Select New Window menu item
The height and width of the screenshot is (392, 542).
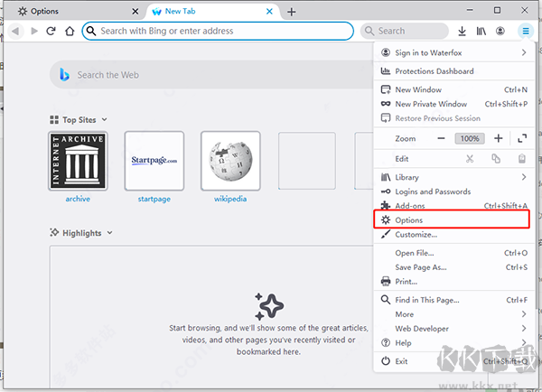pyautogui.click(x=453, y=90)
